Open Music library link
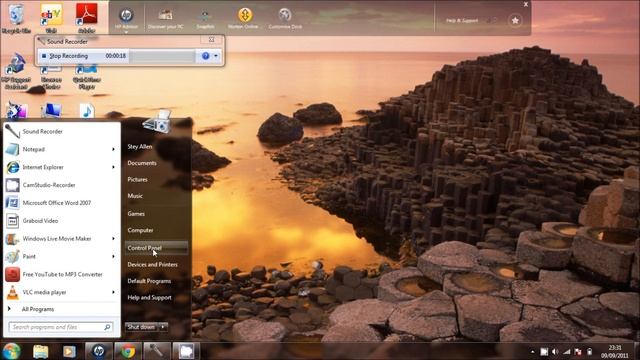This screenshot has height=360, width=640. point(135,196)
